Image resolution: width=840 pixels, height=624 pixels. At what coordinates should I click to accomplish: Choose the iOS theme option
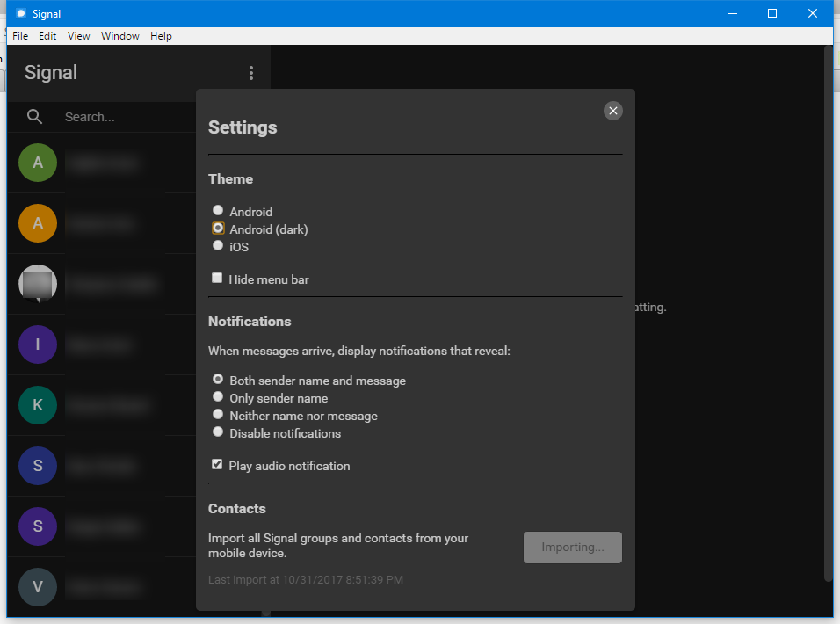tap(218, 246)
